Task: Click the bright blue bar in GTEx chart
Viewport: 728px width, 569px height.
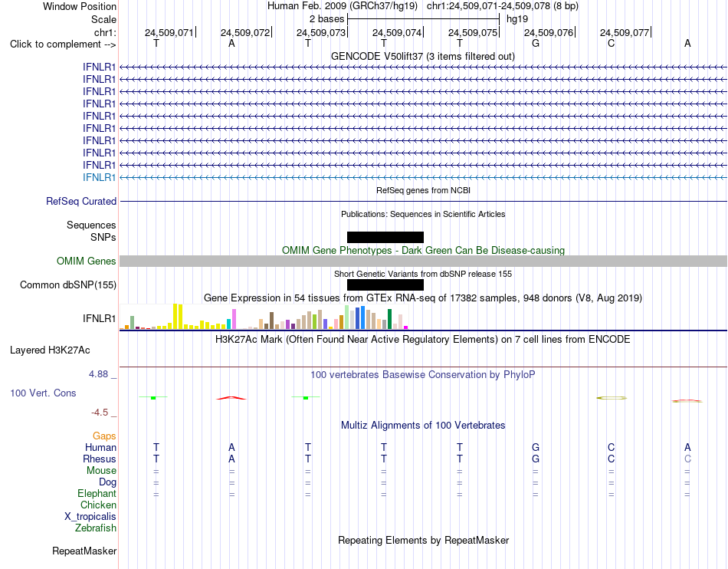Action: (362, 317)
